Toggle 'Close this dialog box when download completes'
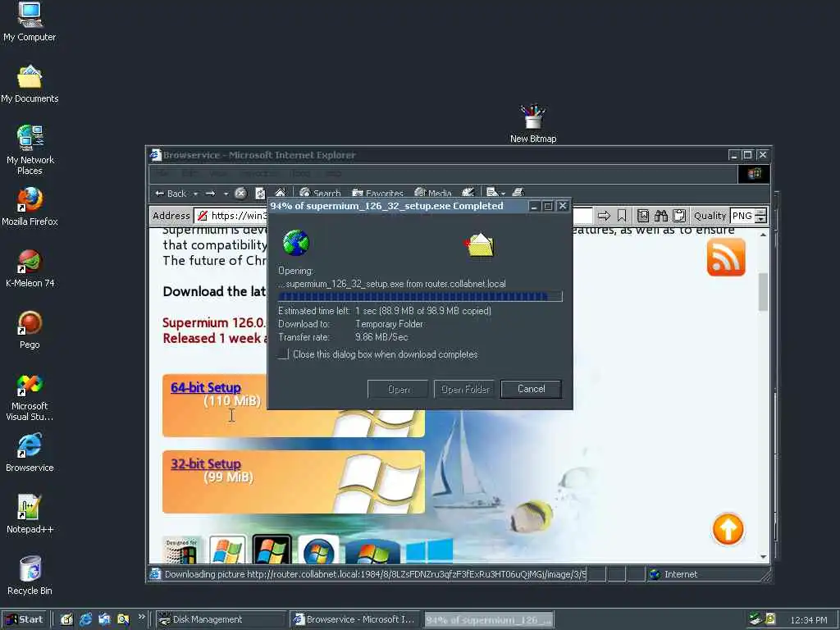 [x=283, y=354]
